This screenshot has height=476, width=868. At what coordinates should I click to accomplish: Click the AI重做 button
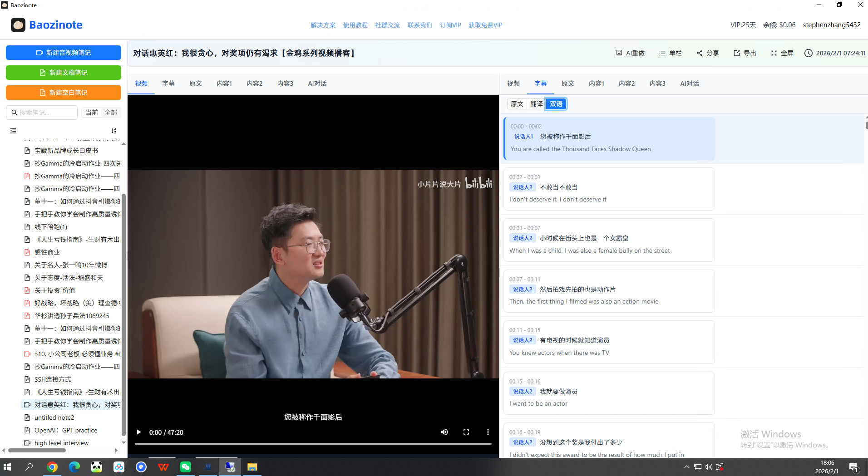[x=630, y=53]
